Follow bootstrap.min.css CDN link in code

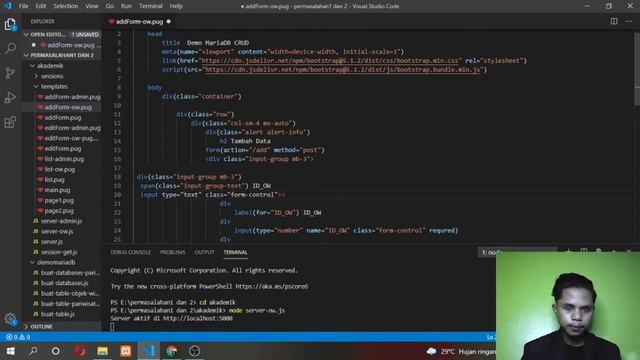(x=329, y=61)
